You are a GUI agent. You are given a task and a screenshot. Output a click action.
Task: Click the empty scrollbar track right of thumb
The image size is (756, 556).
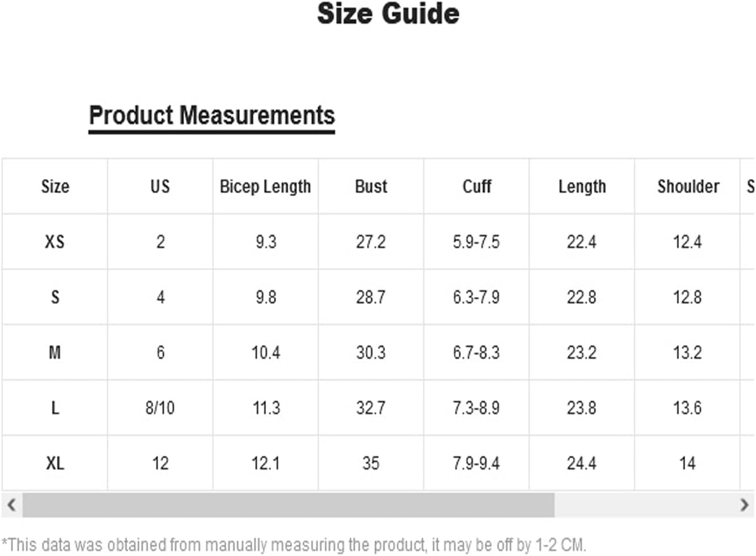(x=644, y=504)
